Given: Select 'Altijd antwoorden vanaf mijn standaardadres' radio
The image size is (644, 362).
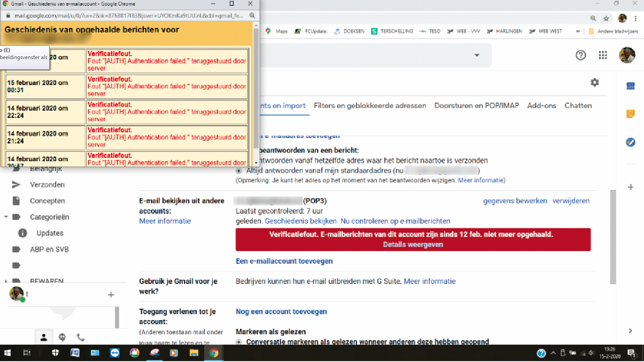Looking at the screenshot, I should tap(239, 171).
